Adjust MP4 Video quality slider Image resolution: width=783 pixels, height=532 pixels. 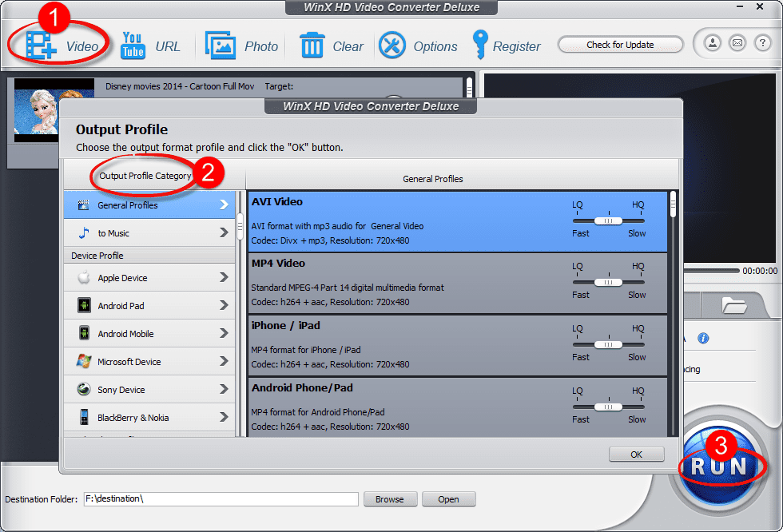[x=608, y=283]
